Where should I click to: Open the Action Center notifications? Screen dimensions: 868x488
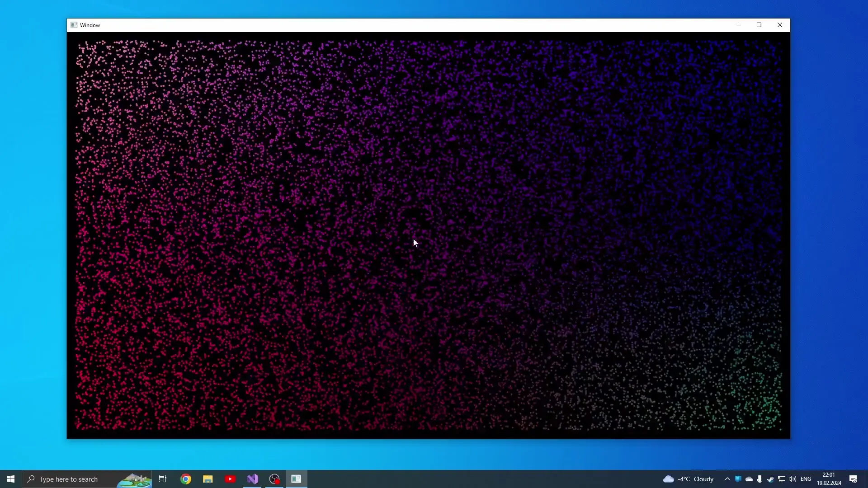coord(854,479)
